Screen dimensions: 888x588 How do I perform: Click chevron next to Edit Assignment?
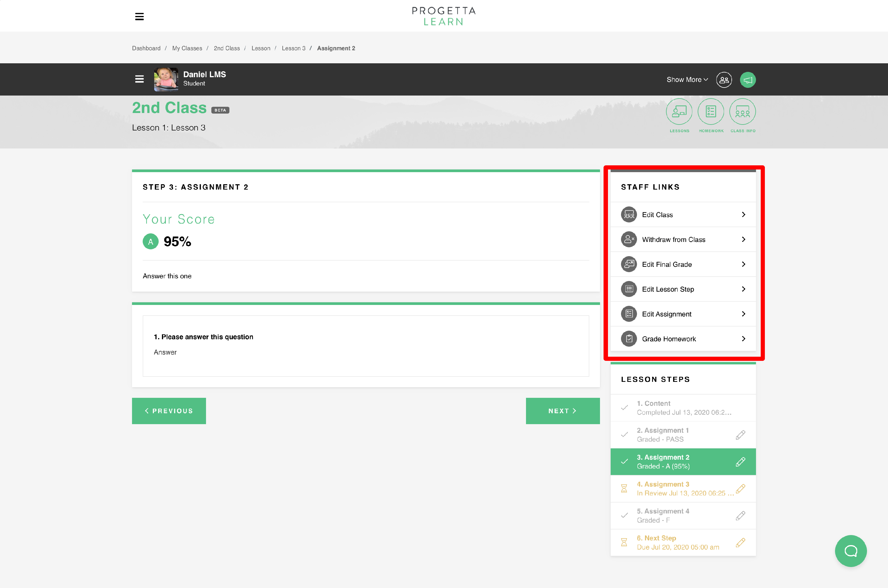(744, 314)
